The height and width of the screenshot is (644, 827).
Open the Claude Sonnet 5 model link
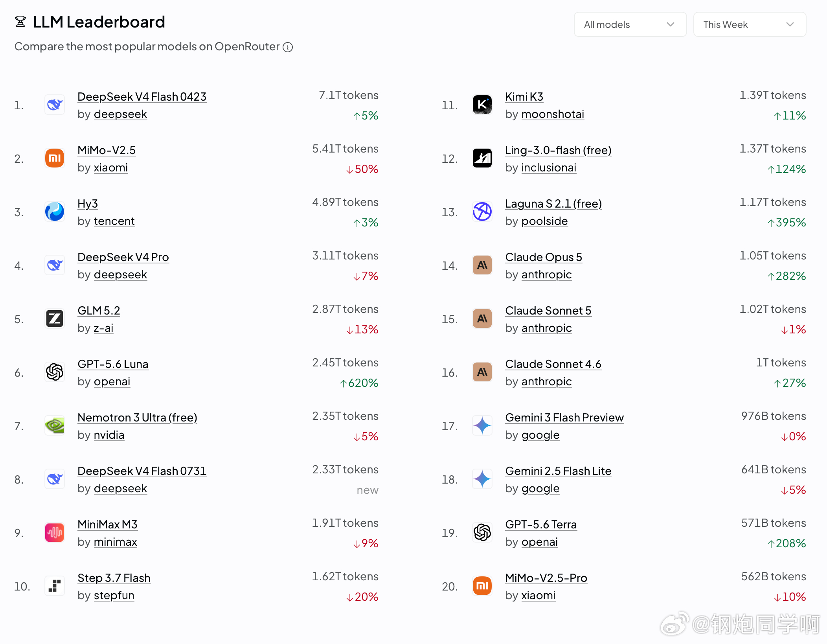(x=548, y=311)
